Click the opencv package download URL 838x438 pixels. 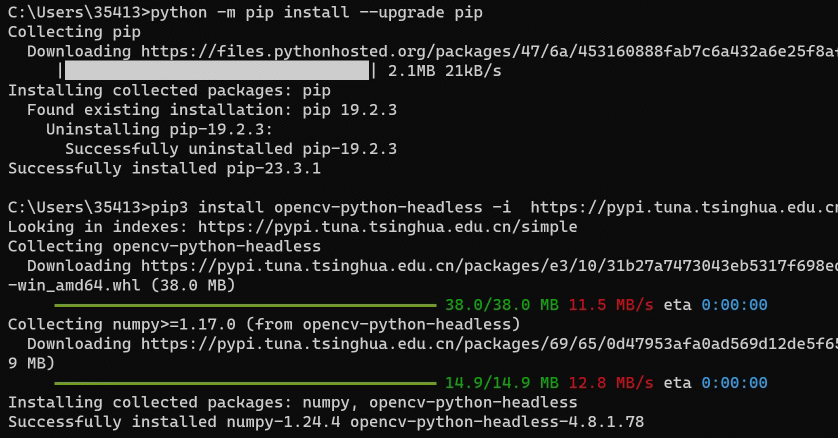pos(488,266)
